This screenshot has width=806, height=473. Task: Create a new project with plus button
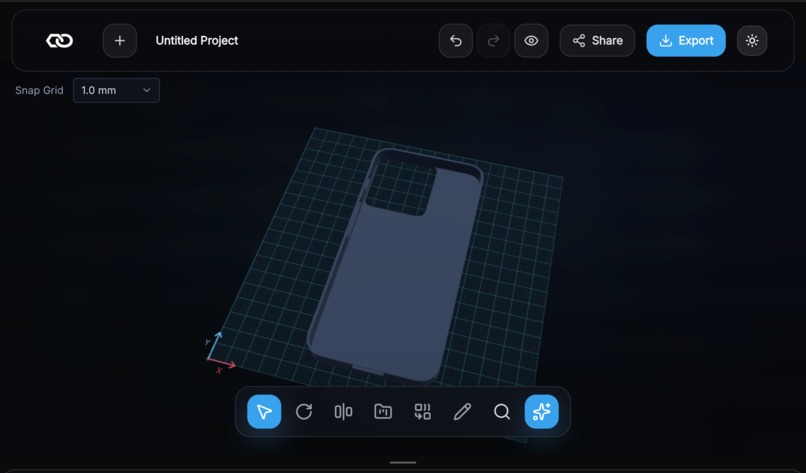tap(120, 41)
